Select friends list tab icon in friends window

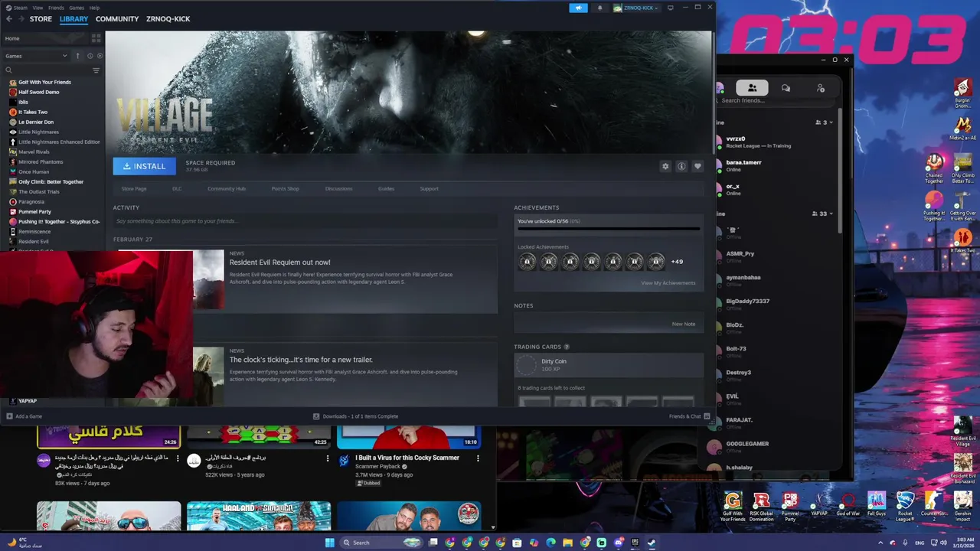pyautogui.click(x=752, y=88)
